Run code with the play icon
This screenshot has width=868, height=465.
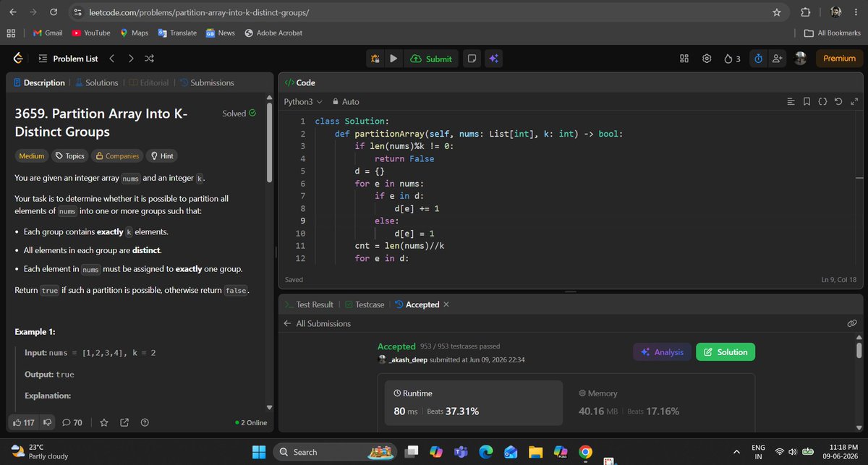coord(393,59)
